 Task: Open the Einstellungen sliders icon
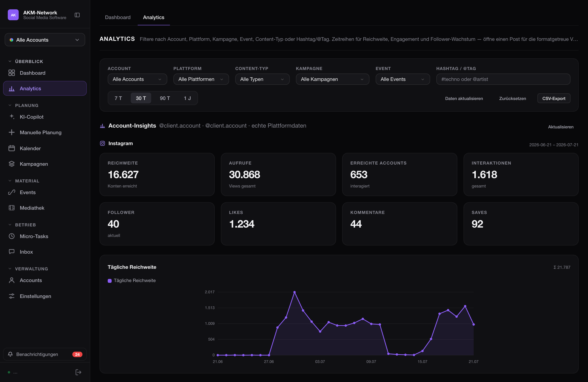pyautogui.click(x=12, y=296)
